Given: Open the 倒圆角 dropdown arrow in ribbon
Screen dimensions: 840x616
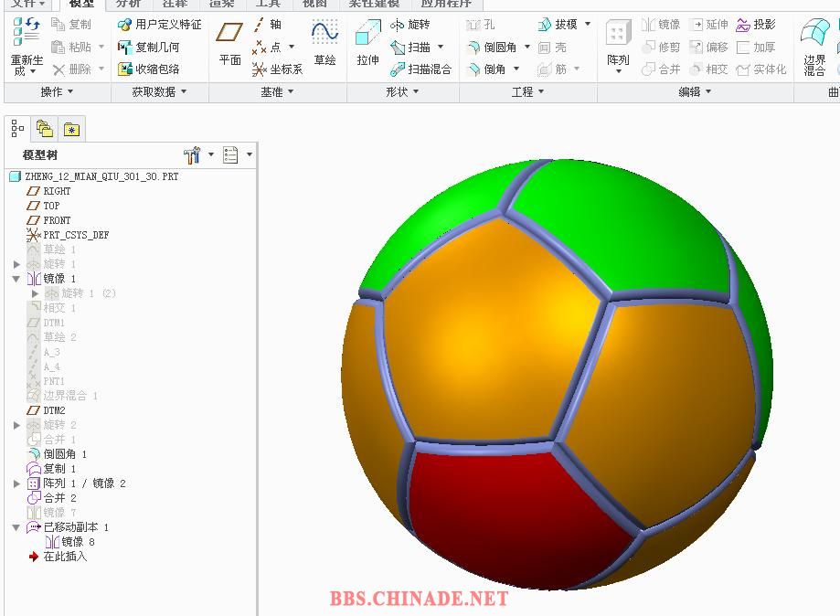Looking at the screenshot, I should tap(527, 48).
